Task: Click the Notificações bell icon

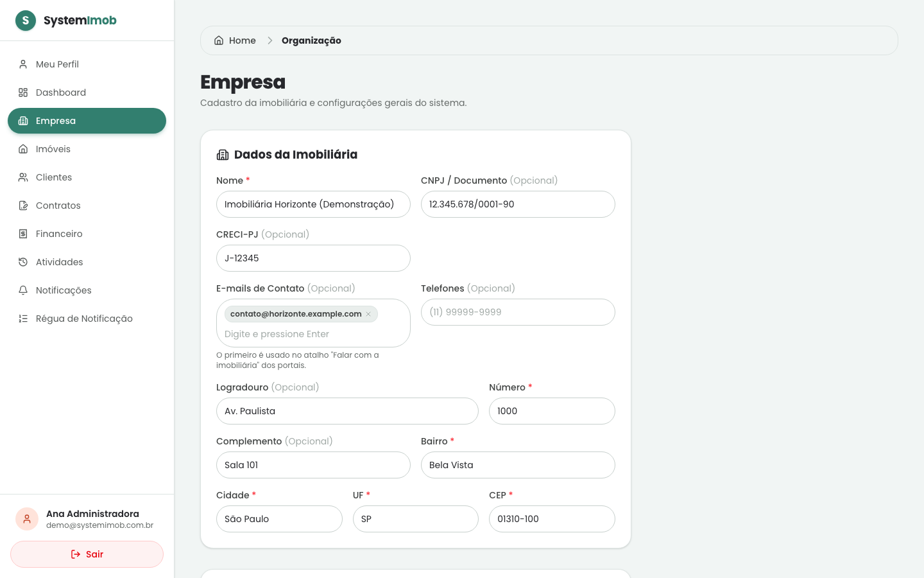Action: [x=23, y=290]
